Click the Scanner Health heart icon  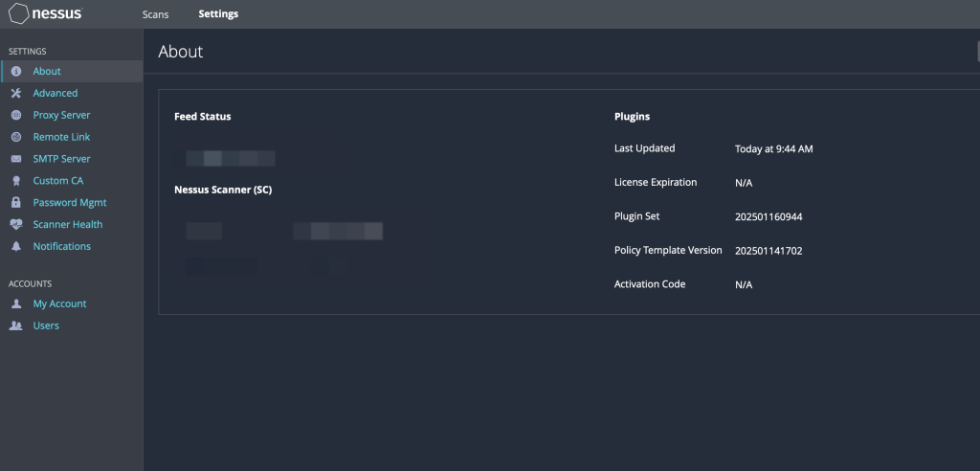pyautogui.click(x=16, y=225)
